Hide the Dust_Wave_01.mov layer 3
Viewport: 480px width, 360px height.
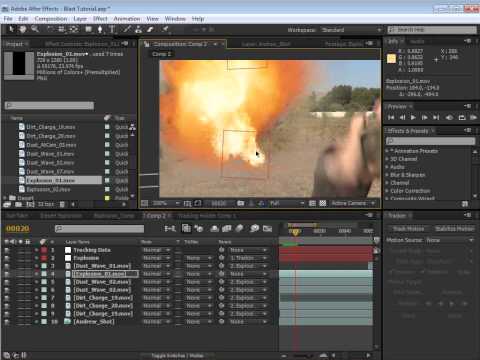tap(7, 266)
